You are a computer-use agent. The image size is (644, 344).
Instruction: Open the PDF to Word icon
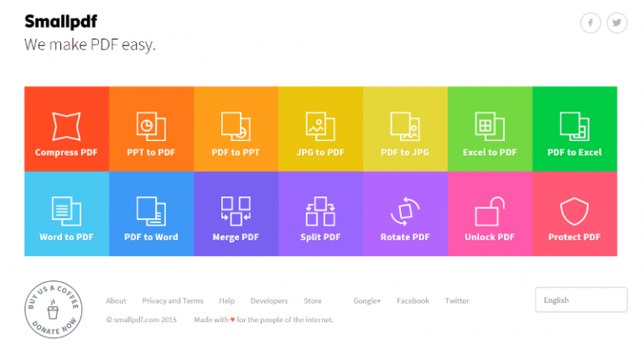151,211
